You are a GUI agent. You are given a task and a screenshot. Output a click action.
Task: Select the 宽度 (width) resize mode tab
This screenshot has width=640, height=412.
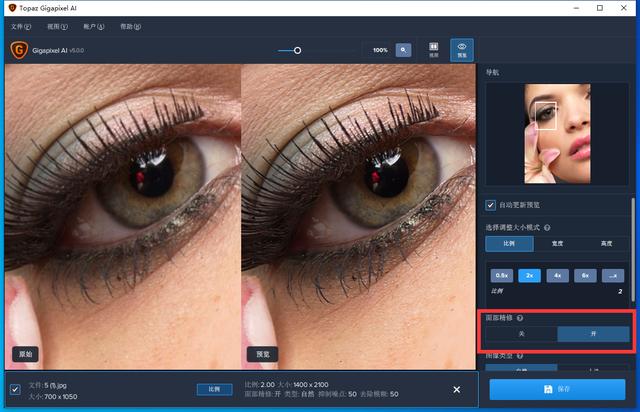coord(556,243)
